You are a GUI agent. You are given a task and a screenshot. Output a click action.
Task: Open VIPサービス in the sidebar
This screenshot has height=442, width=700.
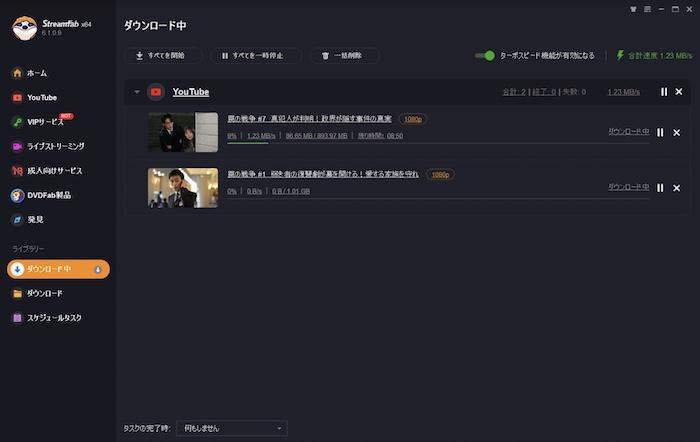click(x=45, y=122)
